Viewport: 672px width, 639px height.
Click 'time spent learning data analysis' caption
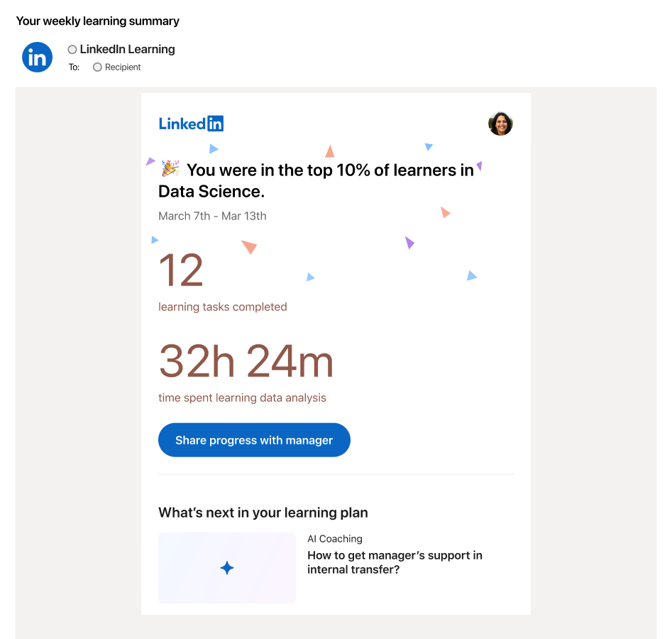tap(242, 398)
